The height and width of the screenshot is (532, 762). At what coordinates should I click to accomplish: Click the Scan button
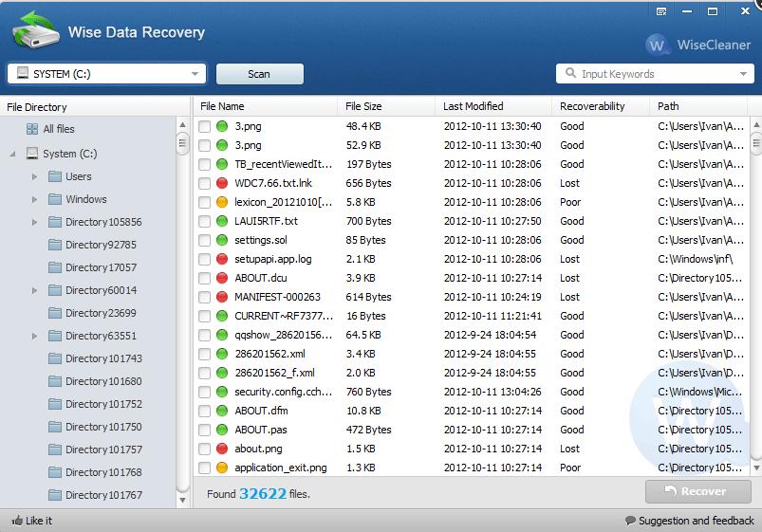pyautogui.click(x=259, y=74)
